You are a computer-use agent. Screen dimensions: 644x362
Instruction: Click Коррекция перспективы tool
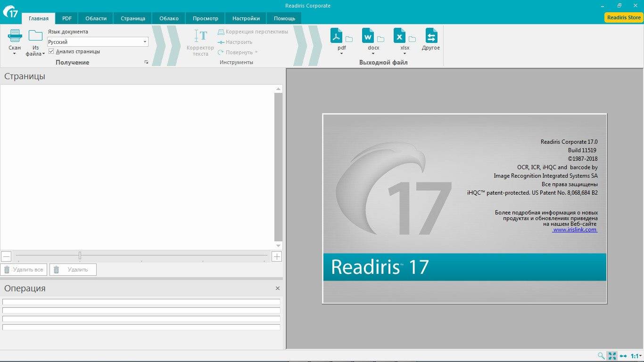[x=253, y=32]
